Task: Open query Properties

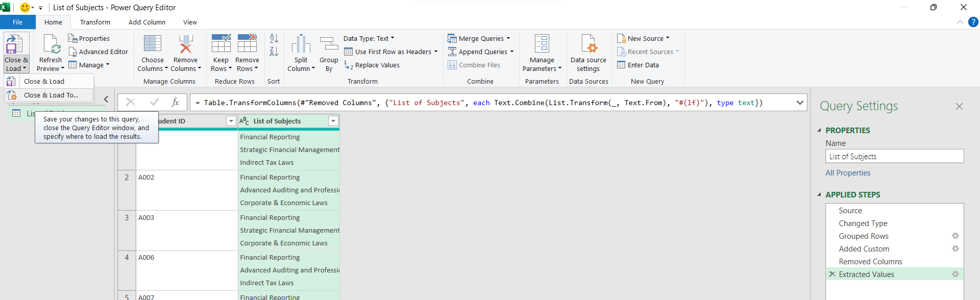Action: (89, 38)
